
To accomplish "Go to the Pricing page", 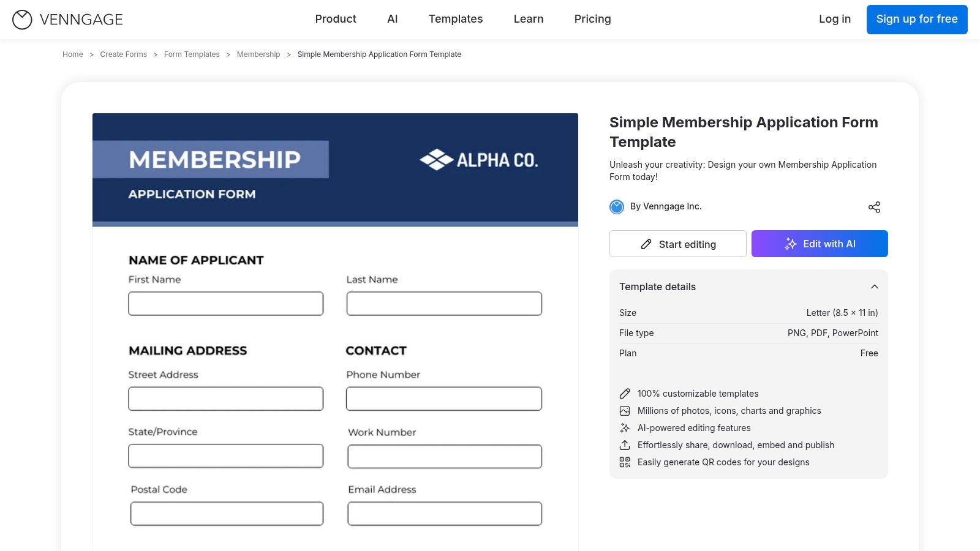I will pyautogui.click(x=592, y=19).
